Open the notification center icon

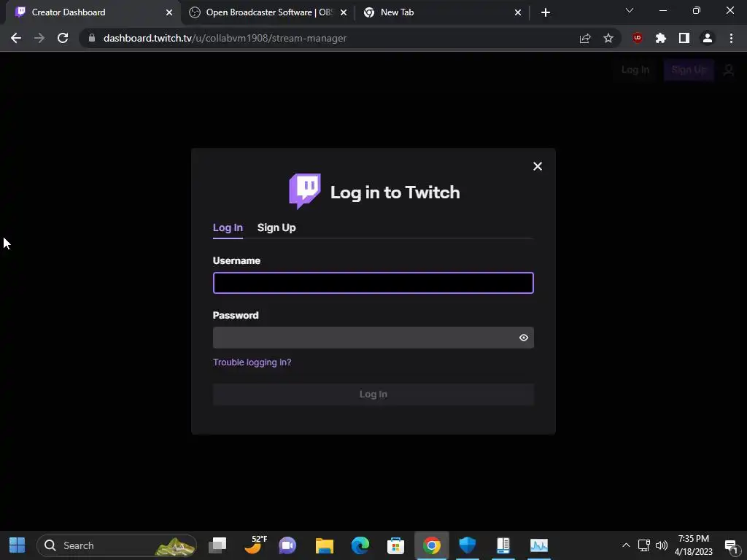click(731, 545)
